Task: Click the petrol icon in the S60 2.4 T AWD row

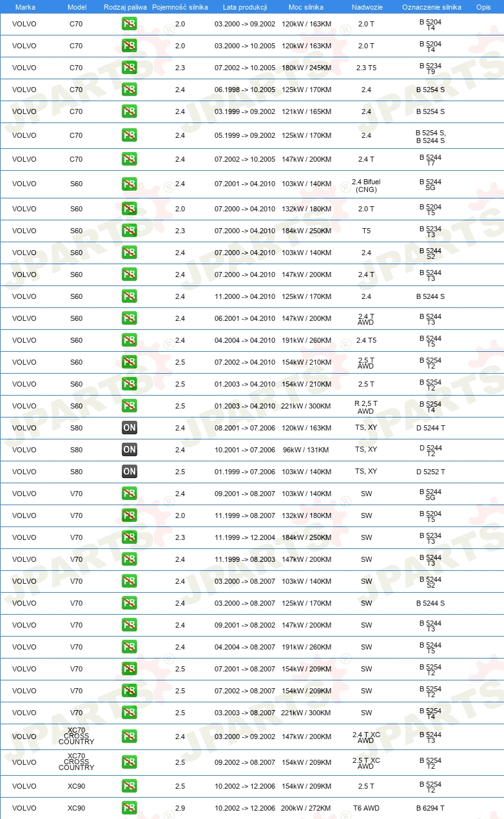Action: (x=130, y=318)
